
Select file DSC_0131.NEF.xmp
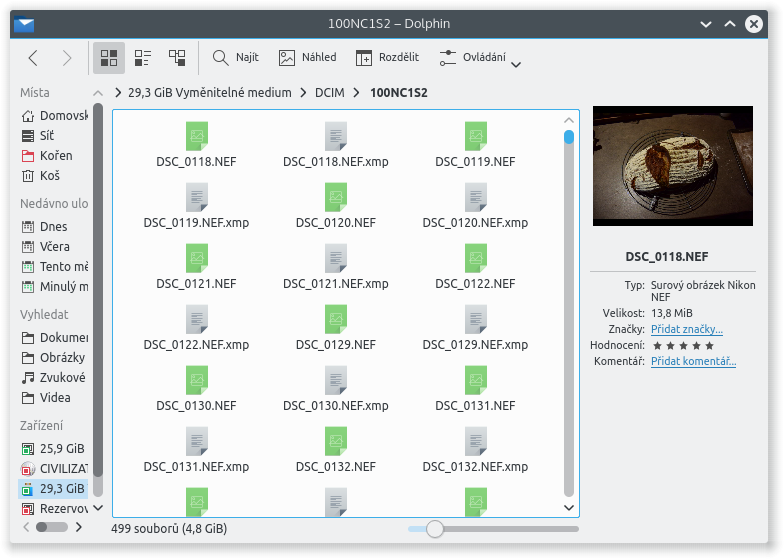point(196,450)
